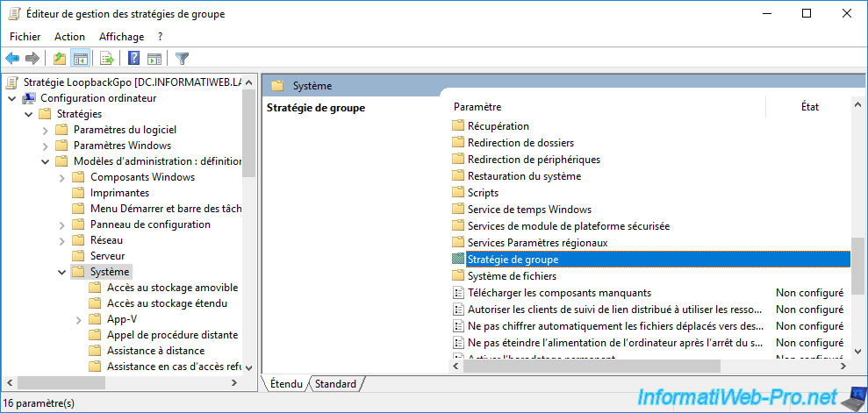
Task: Select Imprimantes in the left tree
Action: pyautogui.click(x=119, y=193)
